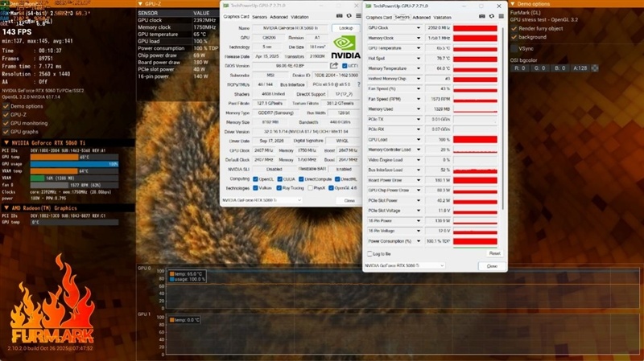
Task: Toggle the DirectCompute checkbox
Action: click(301, 179)
